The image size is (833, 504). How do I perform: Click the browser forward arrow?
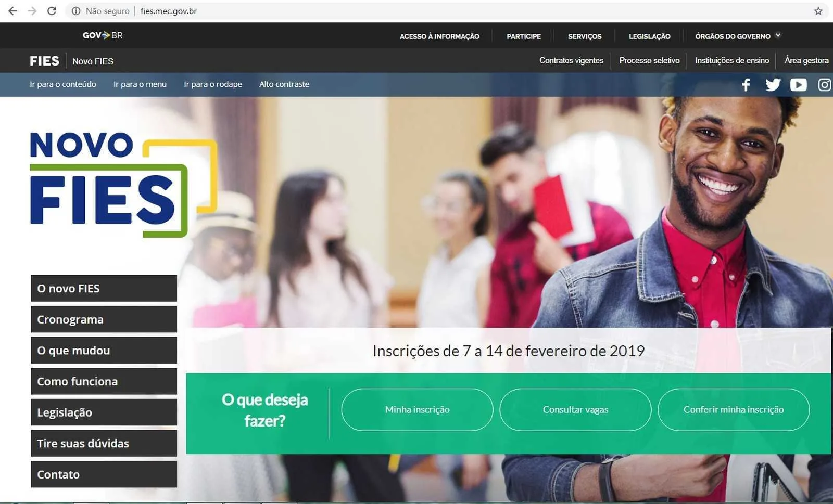(32, 11)
